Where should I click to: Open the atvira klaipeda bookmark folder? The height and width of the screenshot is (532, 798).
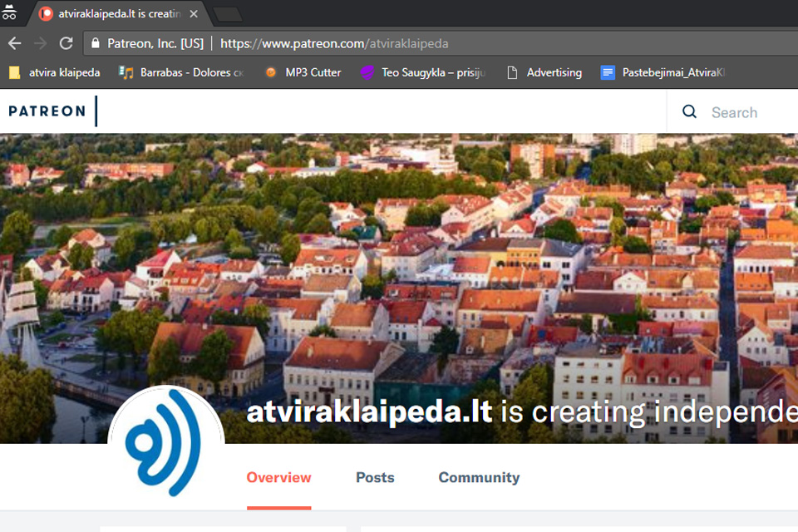(55, 72)
